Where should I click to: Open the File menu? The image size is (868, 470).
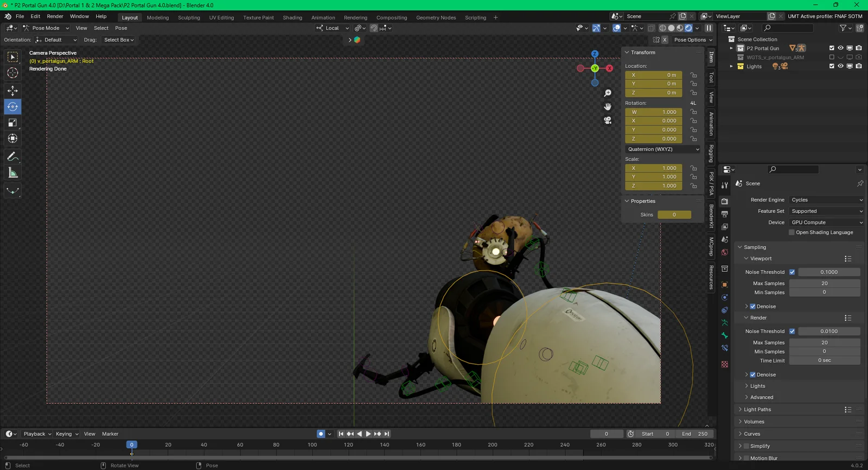tap(20, 17)
